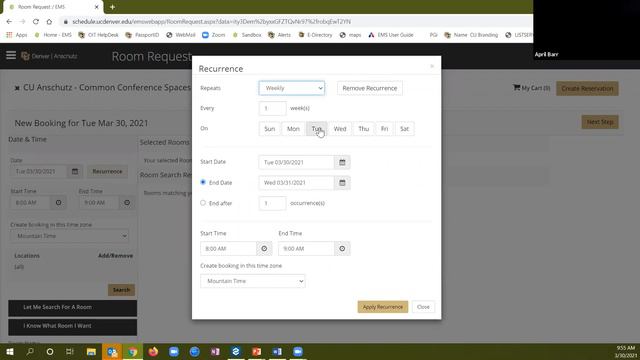This screenshot has height=360, width=640.
Task: Click the Start Date field Tue 03/30/2021
Action: tap(296, 162)
